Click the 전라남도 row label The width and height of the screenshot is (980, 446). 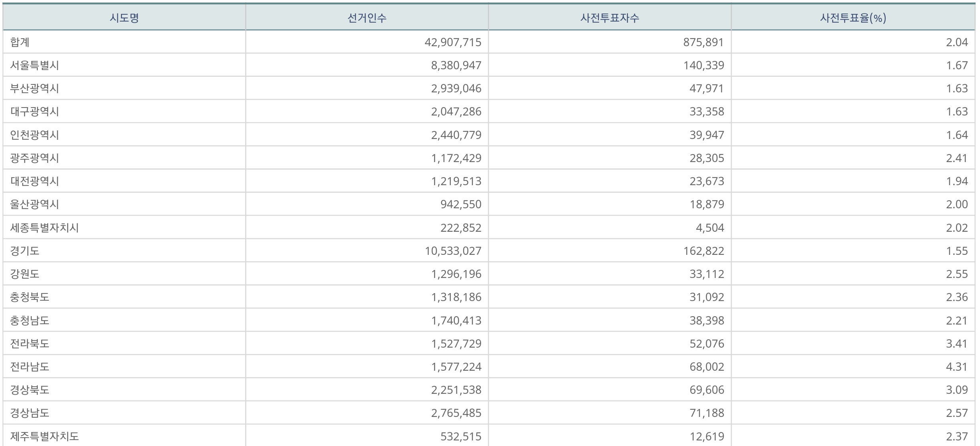tap(29, 366)
